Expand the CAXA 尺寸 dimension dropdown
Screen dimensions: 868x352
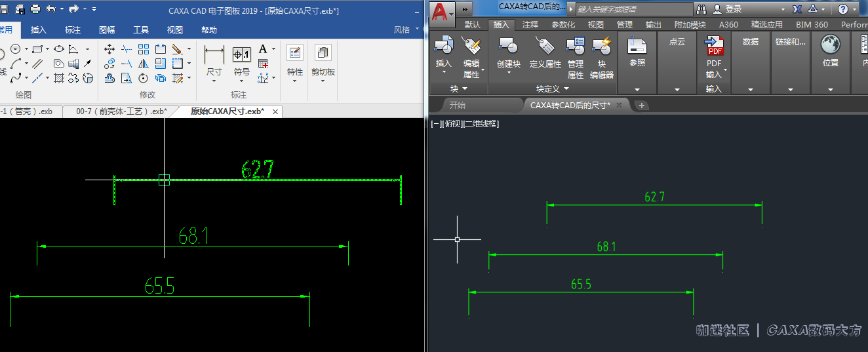click(x=214, y=81)
